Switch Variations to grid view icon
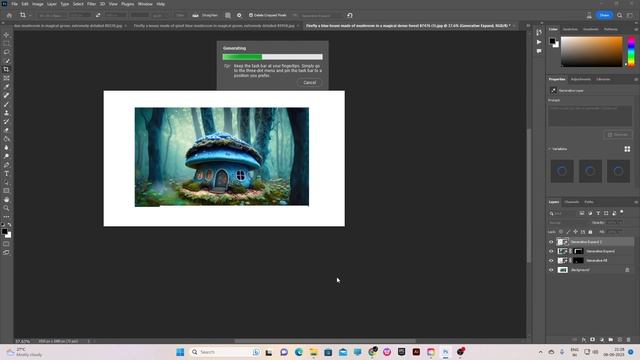This screenshot has height=360, width=640. tap(627, 149)
